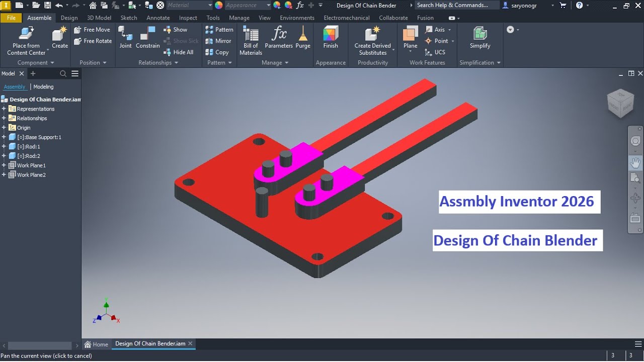The width and height of the screenshot is (644, 362).
Task: Click the Copy components tool
Action: [x=217, y=52]
